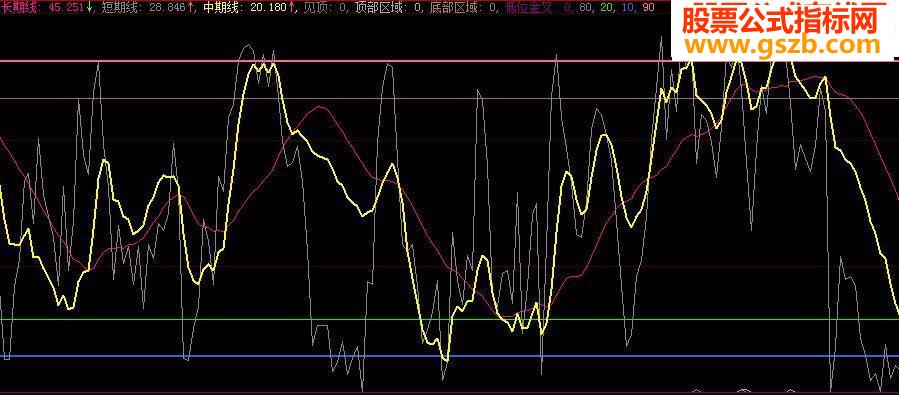Viewport: 899px width, 395px height.
Task: Click the pink horizontal line at the chart top
Action: (335, 60)
